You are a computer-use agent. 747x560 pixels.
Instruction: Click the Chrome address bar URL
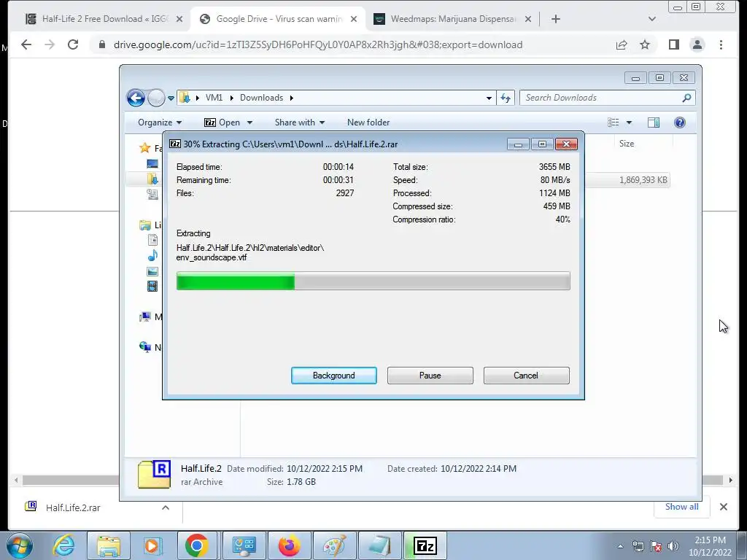[318, 44]
